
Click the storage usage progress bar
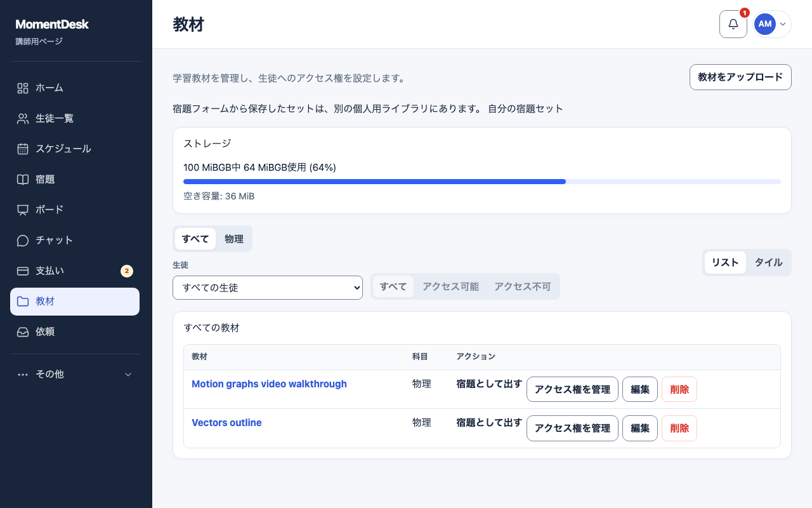tap(482, 182)
